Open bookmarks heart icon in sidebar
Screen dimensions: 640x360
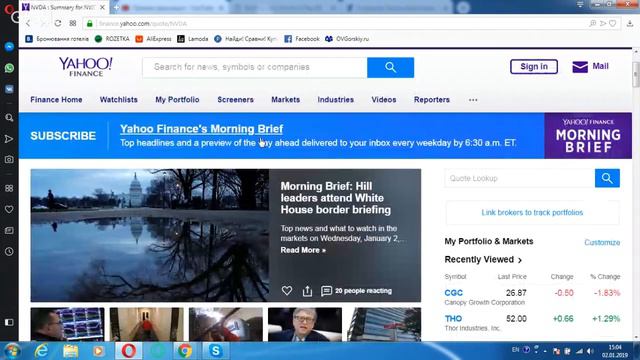(x=9, y=209)
